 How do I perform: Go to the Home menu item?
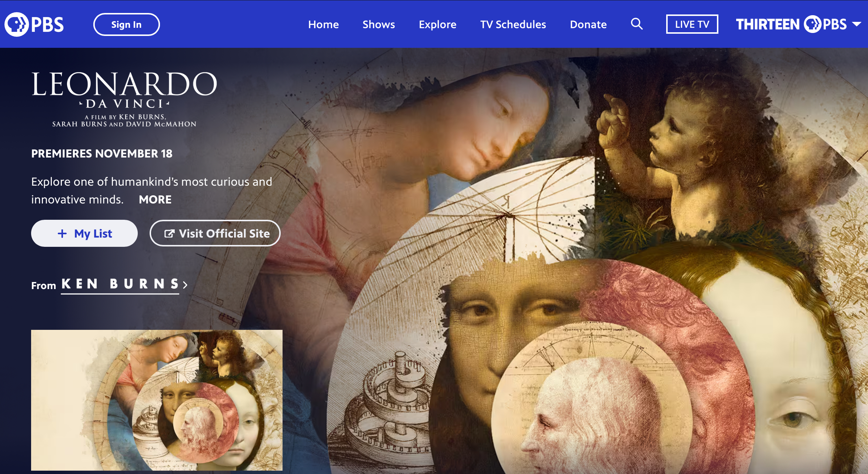pos(323,24)
